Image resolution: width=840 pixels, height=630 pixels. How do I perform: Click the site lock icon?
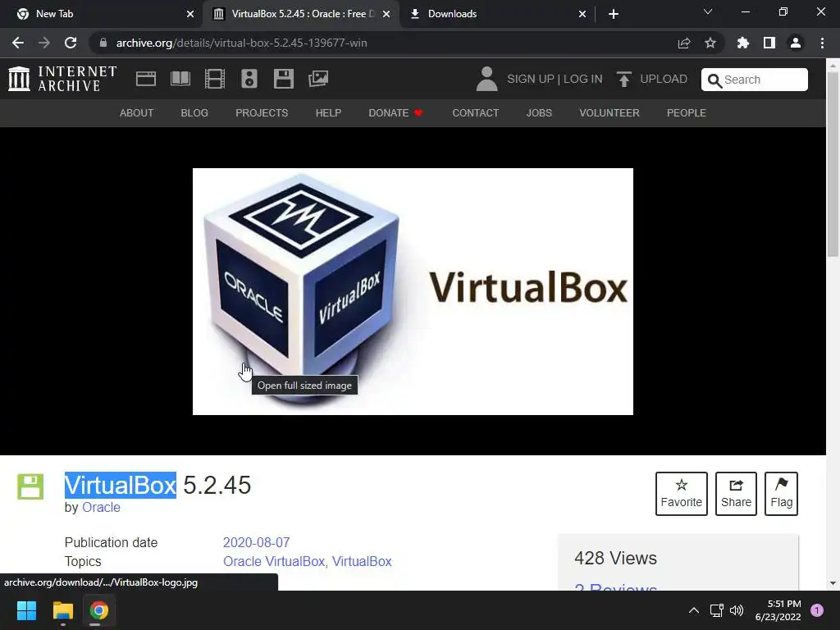coord(103,43)
